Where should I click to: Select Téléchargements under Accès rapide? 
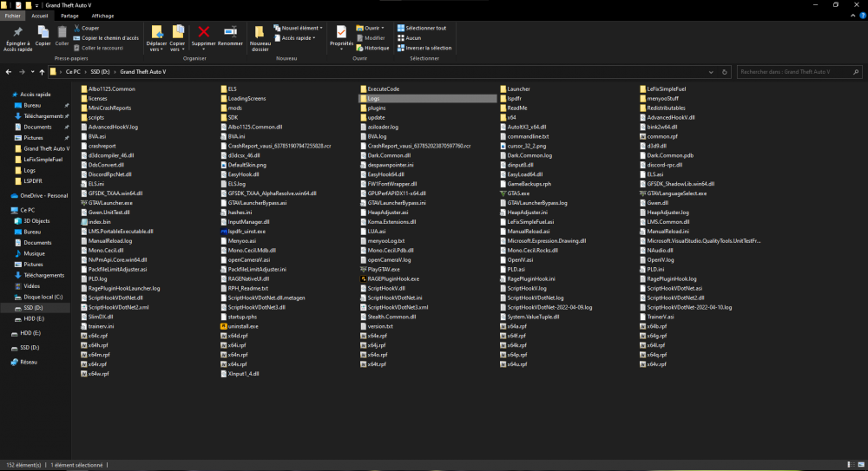[43, 116]
